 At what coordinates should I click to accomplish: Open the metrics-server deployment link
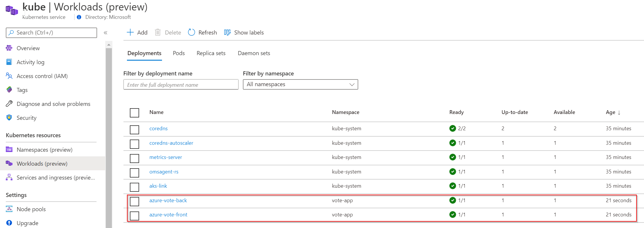point(165,157)
